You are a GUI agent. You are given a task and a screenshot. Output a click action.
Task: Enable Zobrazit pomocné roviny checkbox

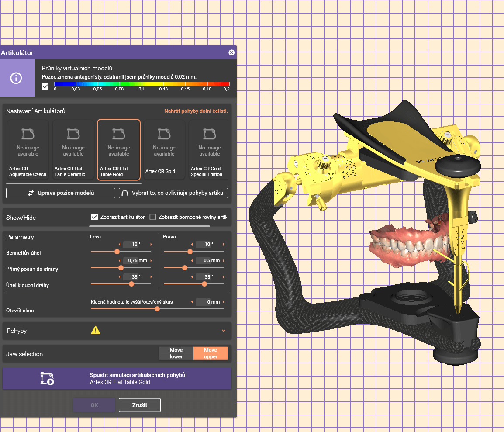(x=153, y=217)
